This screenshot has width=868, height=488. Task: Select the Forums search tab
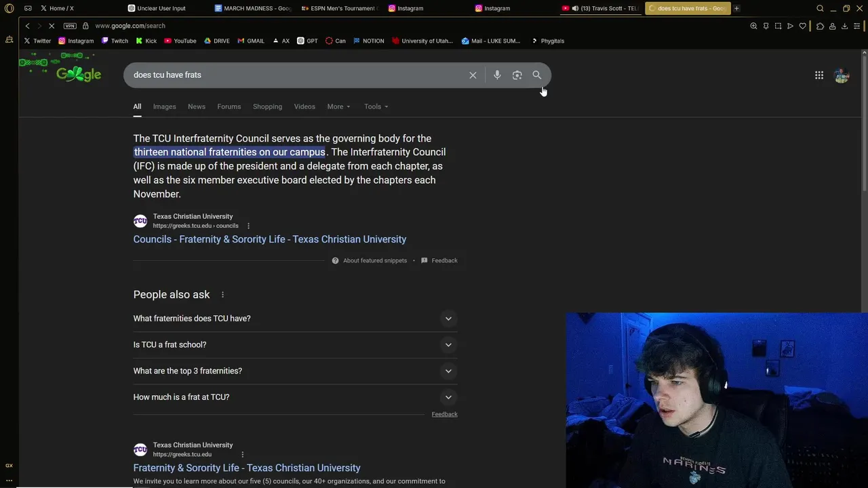click(229, 106)
